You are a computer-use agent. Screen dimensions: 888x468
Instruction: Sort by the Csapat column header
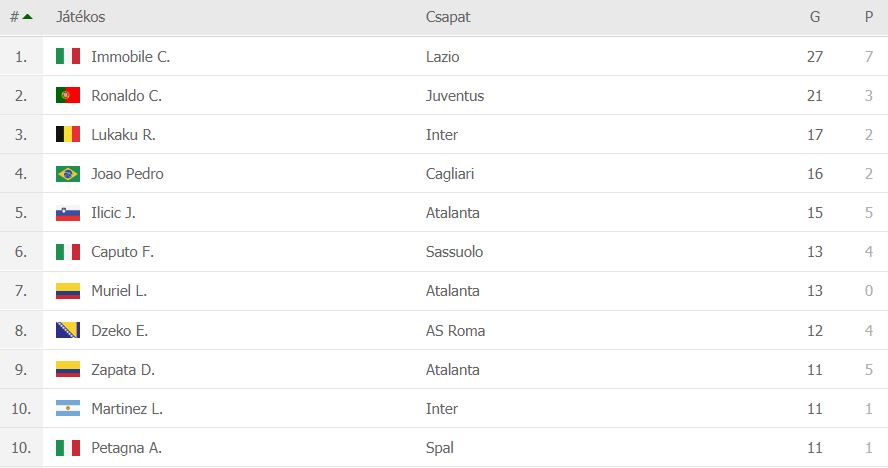pos(447,17)
